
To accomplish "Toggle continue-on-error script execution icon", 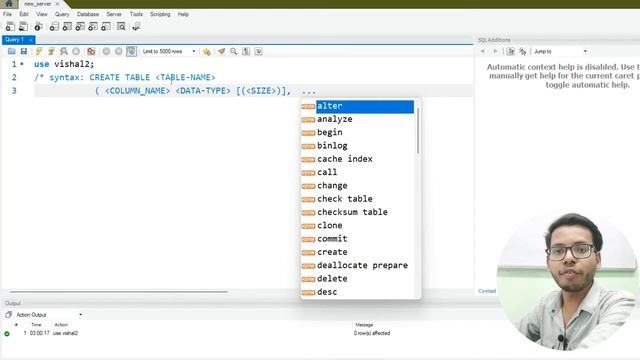I will [91, 51].
